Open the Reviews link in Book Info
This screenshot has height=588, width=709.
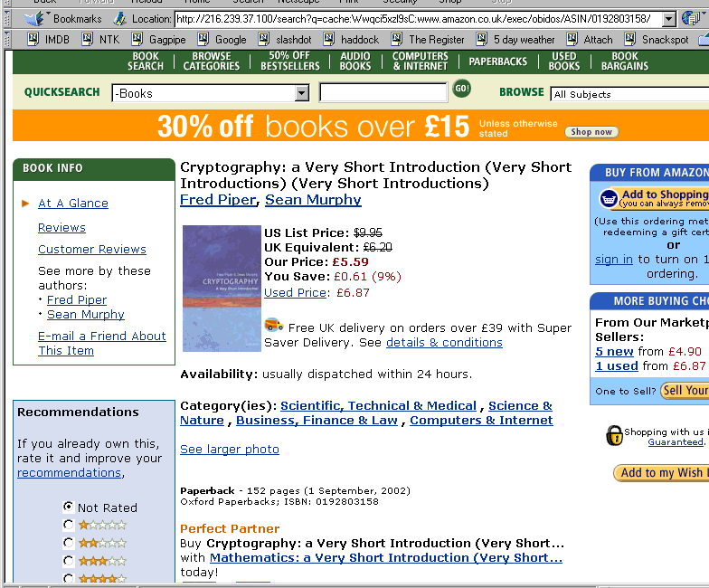61,228
